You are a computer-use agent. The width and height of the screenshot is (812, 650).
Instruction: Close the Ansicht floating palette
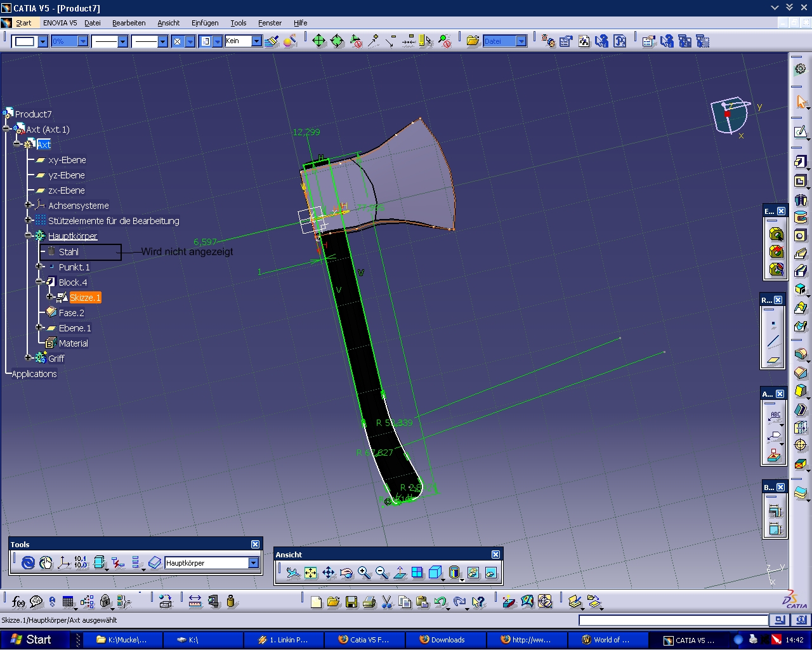coord(495,554)
